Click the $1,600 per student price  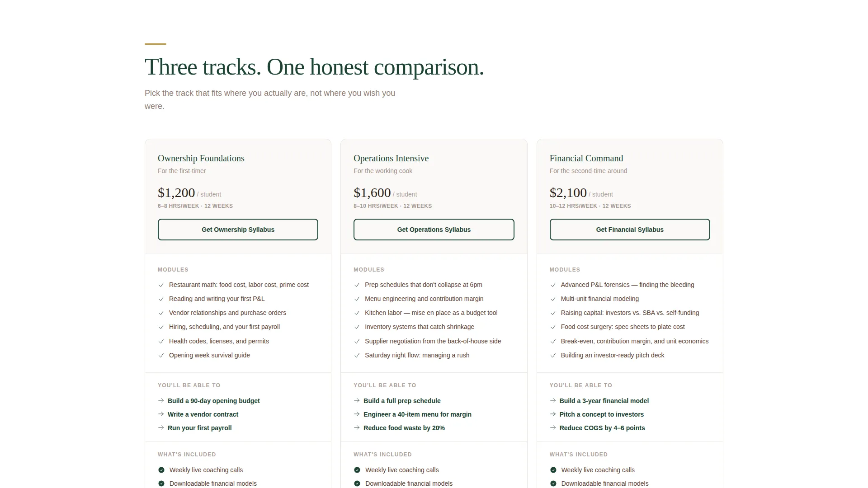pyautogui.click(x=385, y=193)
